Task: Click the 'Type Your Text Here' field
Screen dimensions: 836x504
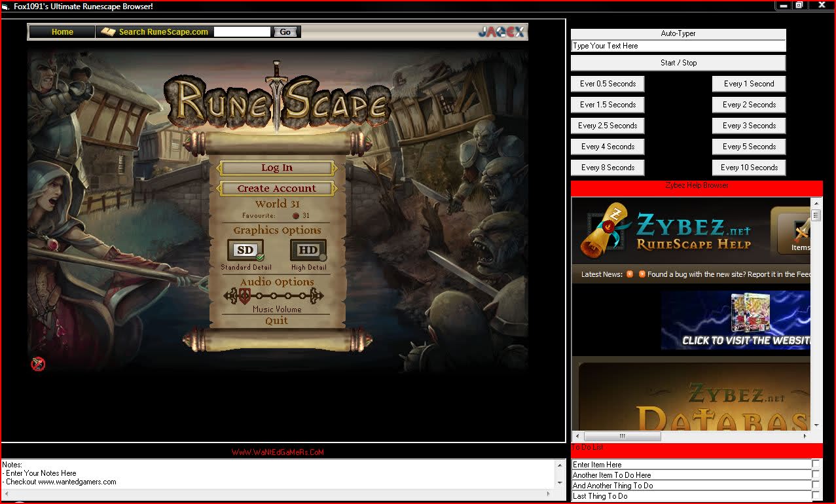Action: click(678, 46)
